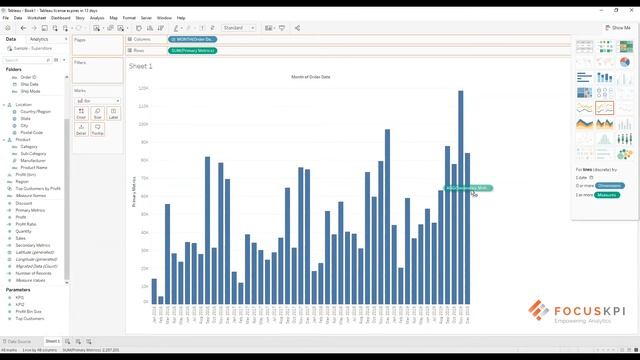This screenshot has height=360, width=640.
Task: Click the New worksheet toolbar icon
Action: (96, 28)
